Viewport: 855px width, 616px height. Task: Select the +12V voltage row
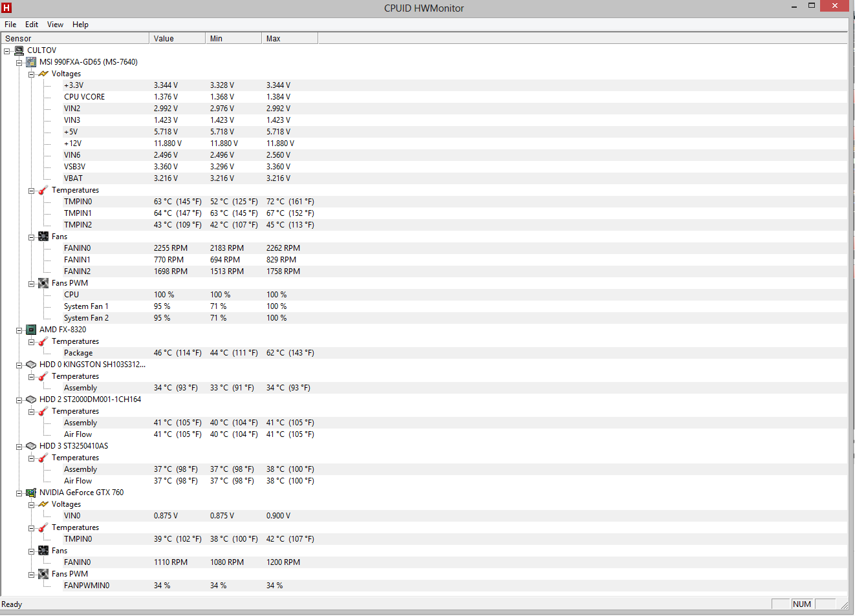point(424,143)
